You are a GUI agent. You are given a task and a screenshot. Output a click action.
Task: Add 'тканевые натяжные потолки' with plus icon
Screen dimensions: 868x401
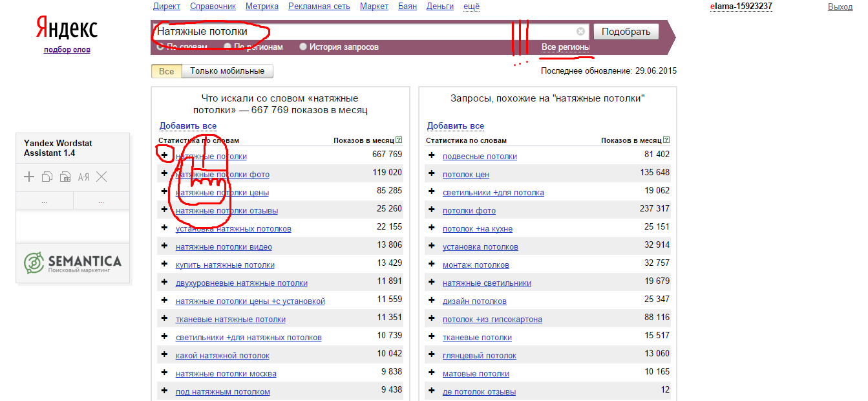pyautogui.click(x=164, y=319)
